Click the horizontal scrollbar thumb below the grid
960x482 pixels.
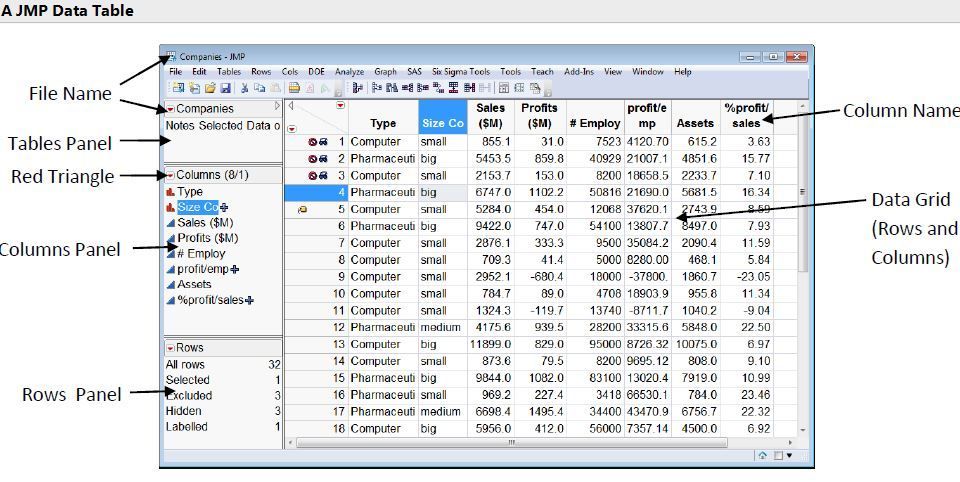[x=512, y=442]
